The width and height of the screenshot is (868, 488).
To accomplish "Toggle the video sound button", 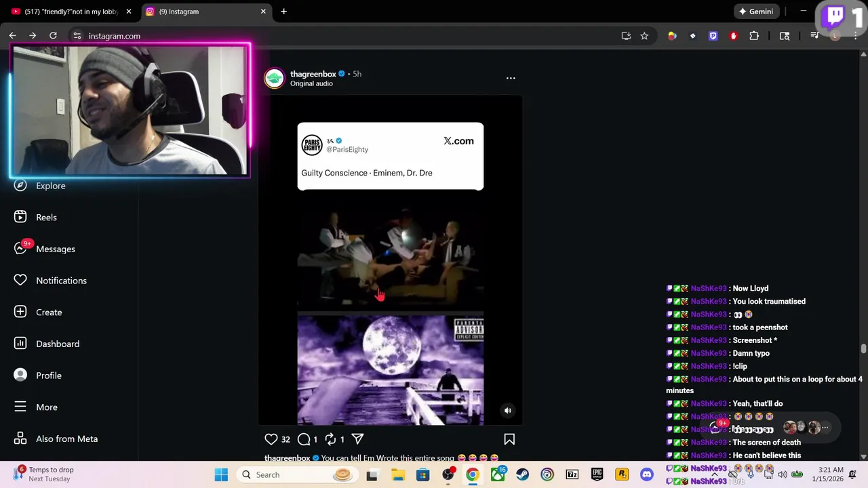I will (507, 410).
